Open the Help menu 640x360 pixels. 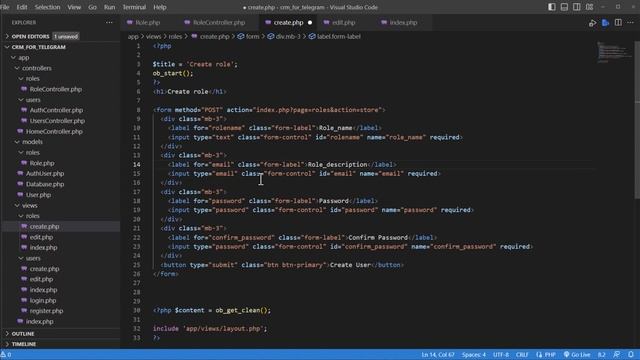pos(160,7)
